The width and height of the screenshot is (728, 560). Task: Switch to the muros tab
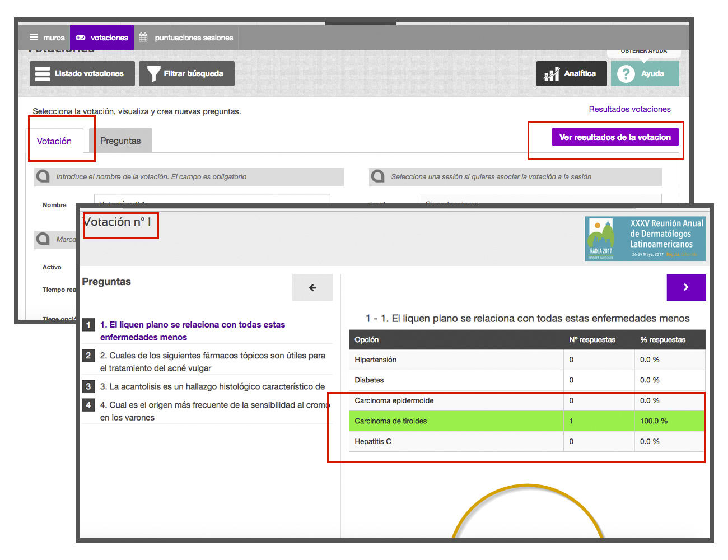[48, 38]
